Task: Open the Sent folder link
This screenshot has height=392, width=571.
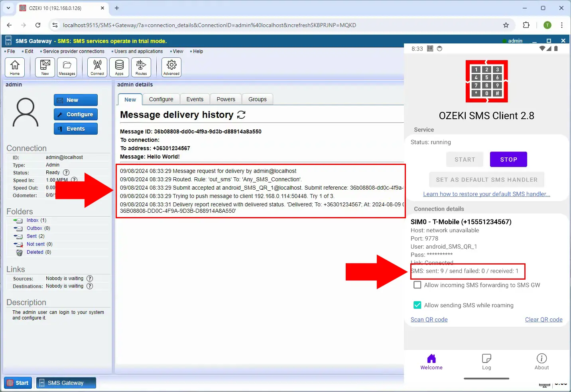Action: (x=32, y=236)
